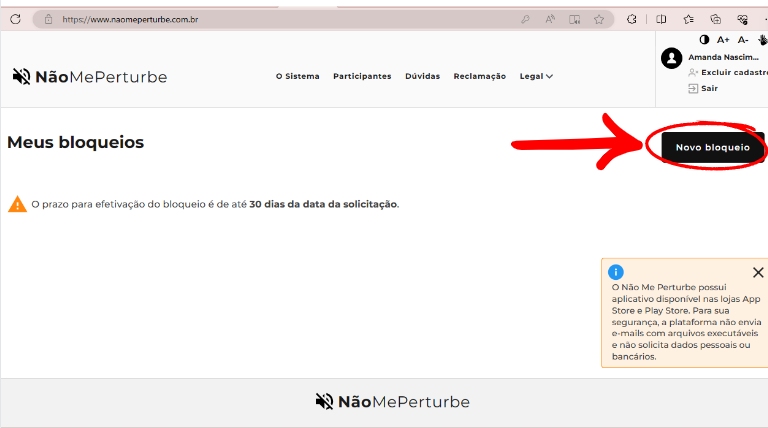Click the Meus bloqueios heading
Screen dimensions: 768x428
pyautogui.click(x=75, y=143)
